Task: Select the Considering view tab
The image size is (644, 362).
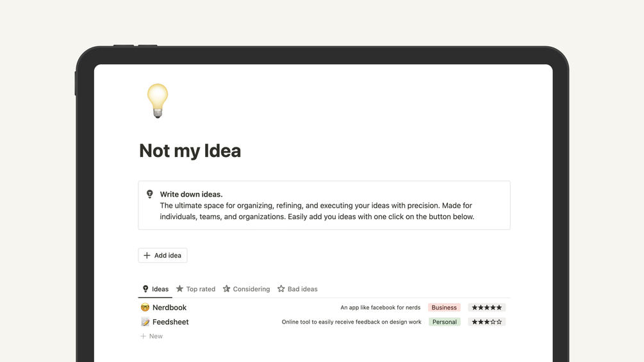Action: tap(251, 289)
